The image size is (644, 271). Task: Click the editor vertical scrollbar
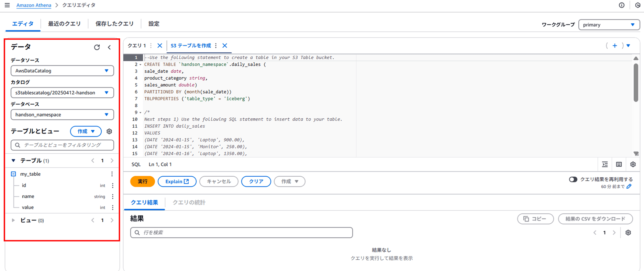636,82
